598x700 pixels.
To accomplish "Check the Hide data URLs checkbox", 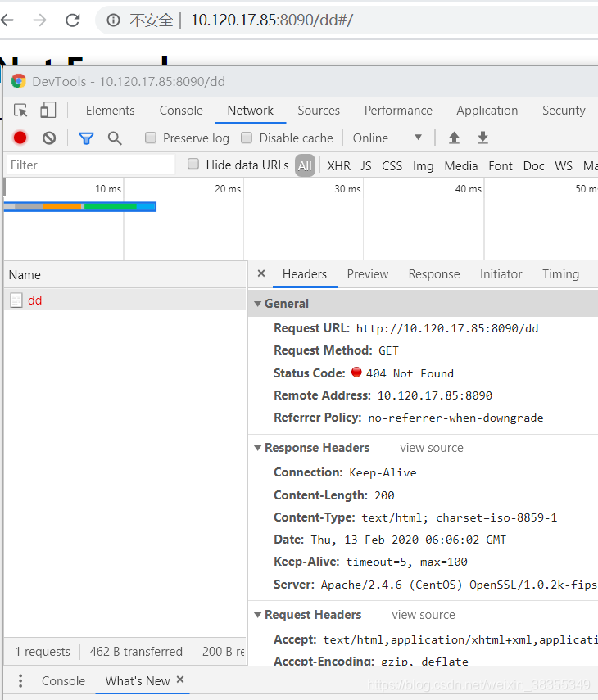I will [193, 164].
